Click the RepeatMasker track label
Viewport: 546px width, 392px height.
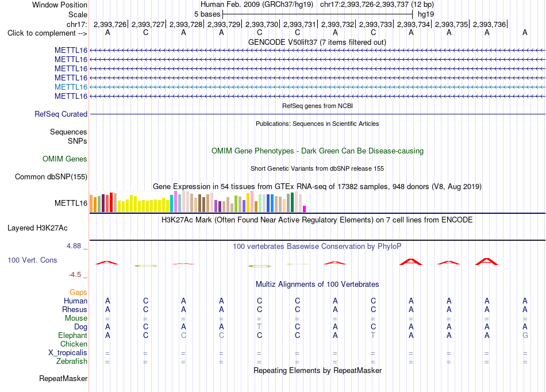coord(63,378)
